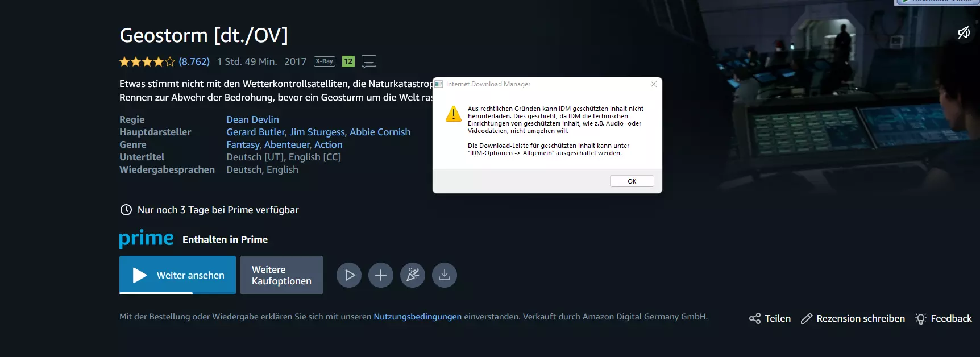Click the runtime '1 Std. 49 Min.' text
Image resolution: width=980 pixels, height=357 pixels.
[247, 61]
